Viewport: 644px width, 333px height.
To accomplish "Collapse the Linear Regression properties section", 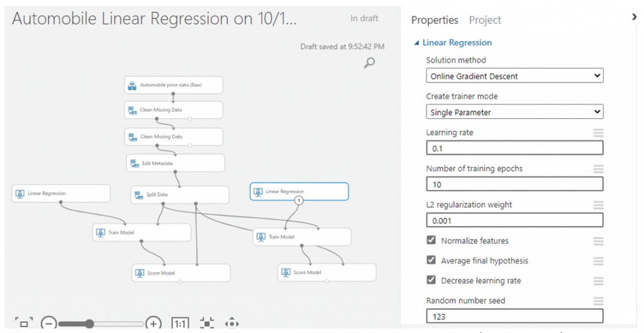I will pos(416,43).
